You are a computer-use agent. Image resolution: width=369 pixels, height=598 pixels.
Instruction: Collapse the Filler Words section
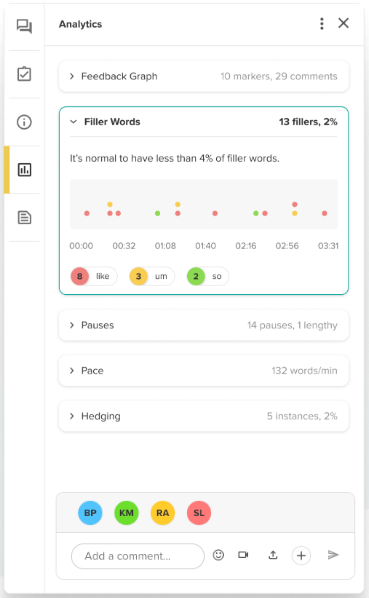point(204,122)
